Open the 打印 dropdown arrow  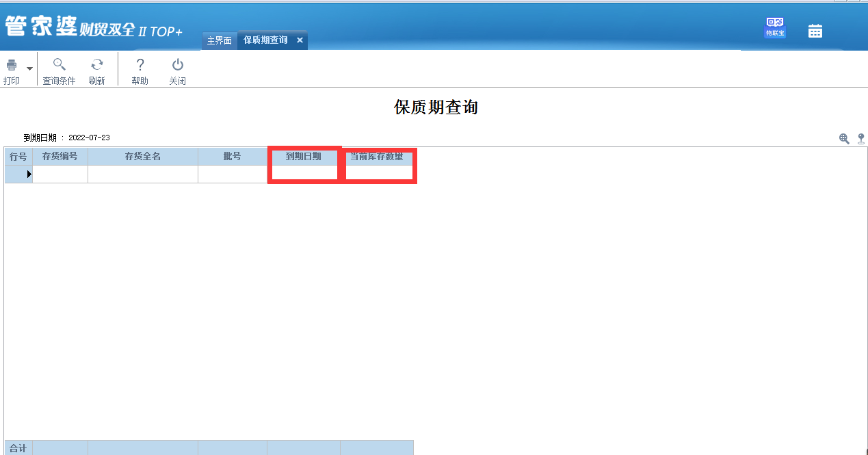point(29,68)
